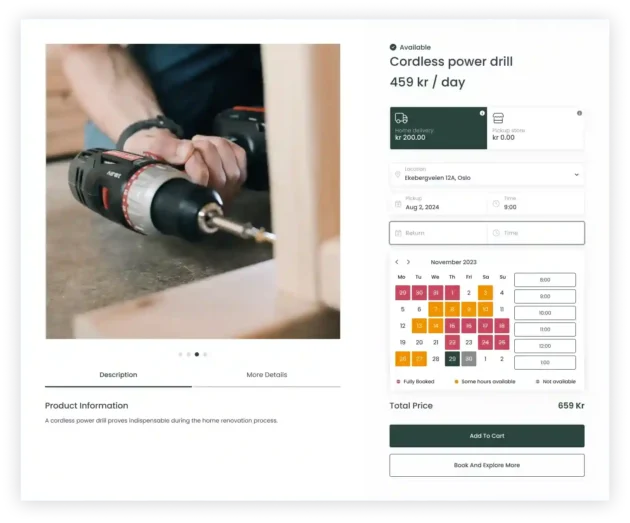Select the 8:00 time slot
The width and height of the screenshot is (630, 523).
(x=545, y=280)
